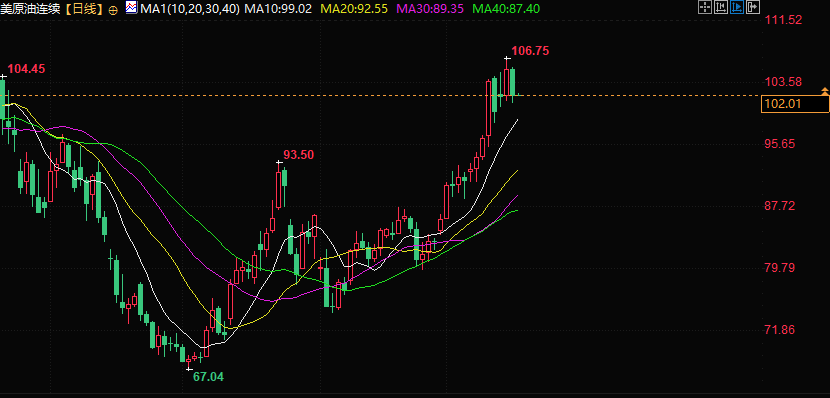Select the MA40:87.40 legend value

(x=506, y=9)
